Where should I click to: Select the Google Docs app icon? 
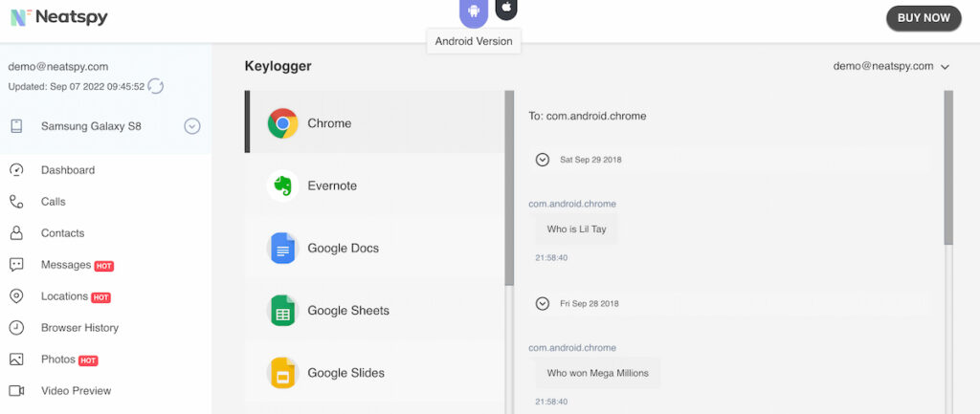pos(282,248)
